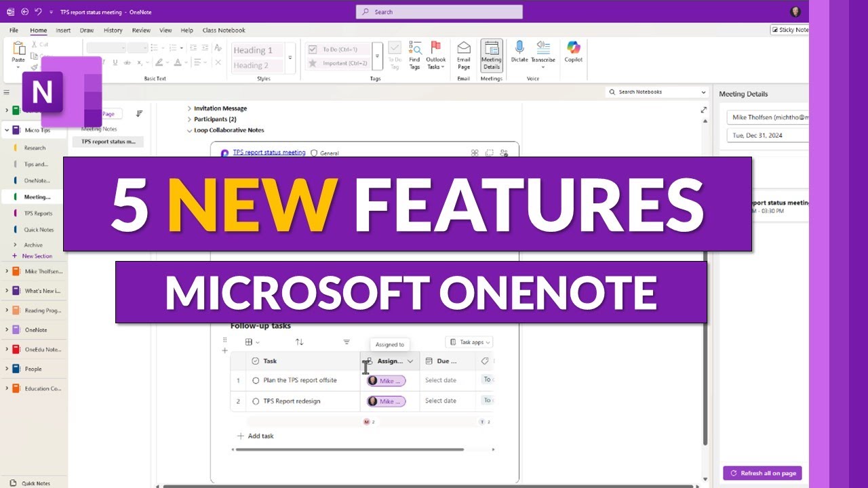Open the TPS Reports section
This screenshot has width=868, height=488.
pos(38,213)
